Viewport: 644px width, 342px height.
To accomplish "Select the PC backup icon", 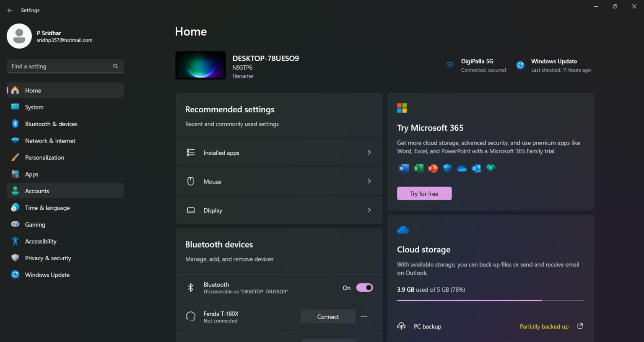I will tap(402, 326).
